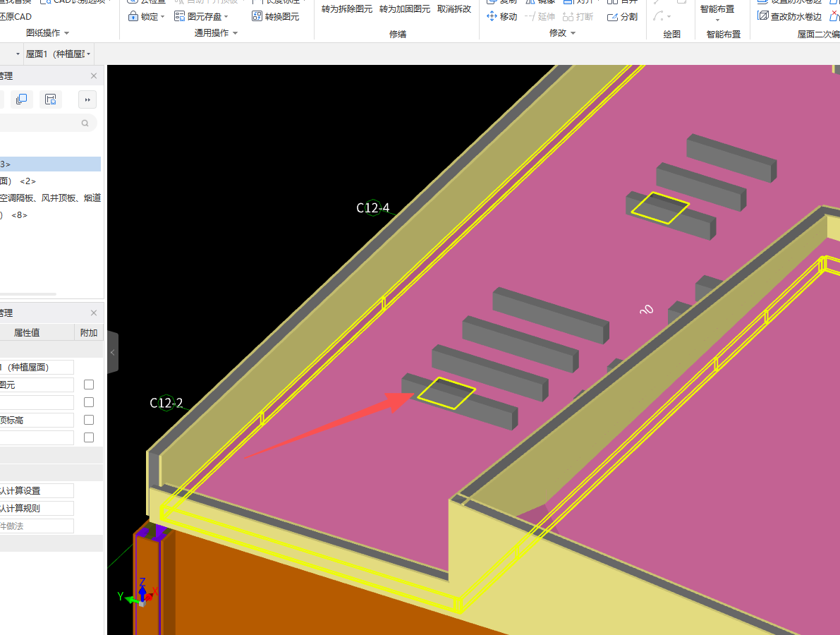Close the component list panel
This screenshot has height=635, width=840.
(x=94, y=76)
